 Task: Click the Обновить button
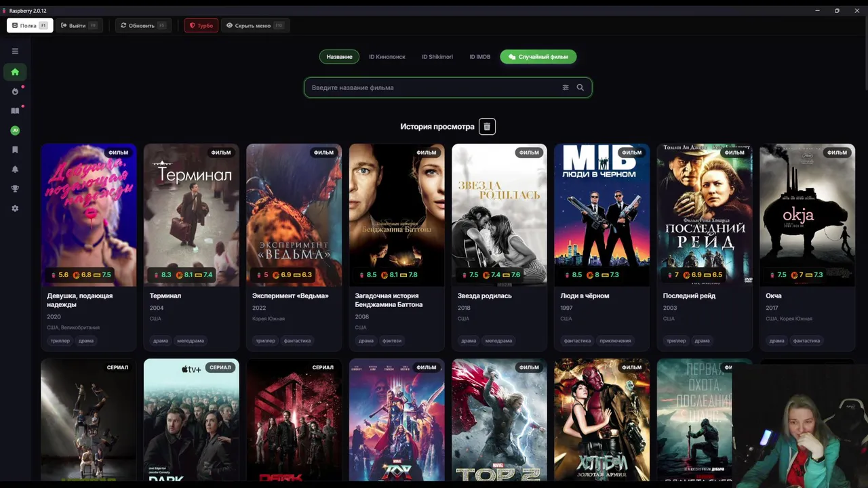[143, 26]
